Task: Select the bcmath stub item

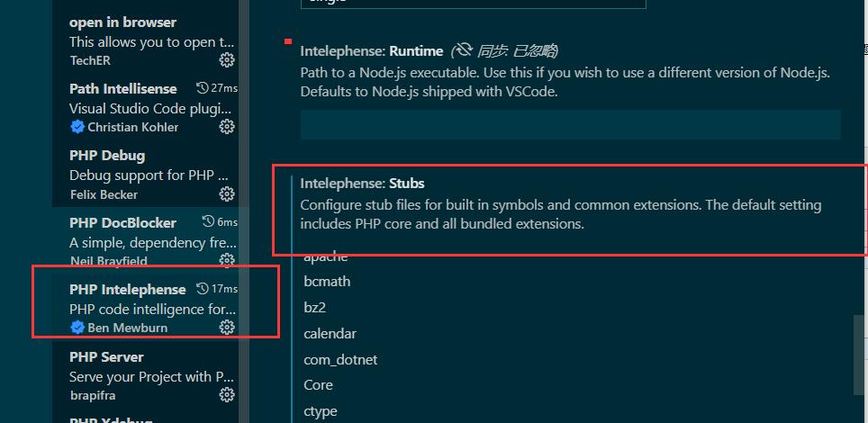Action: point(327,282)
